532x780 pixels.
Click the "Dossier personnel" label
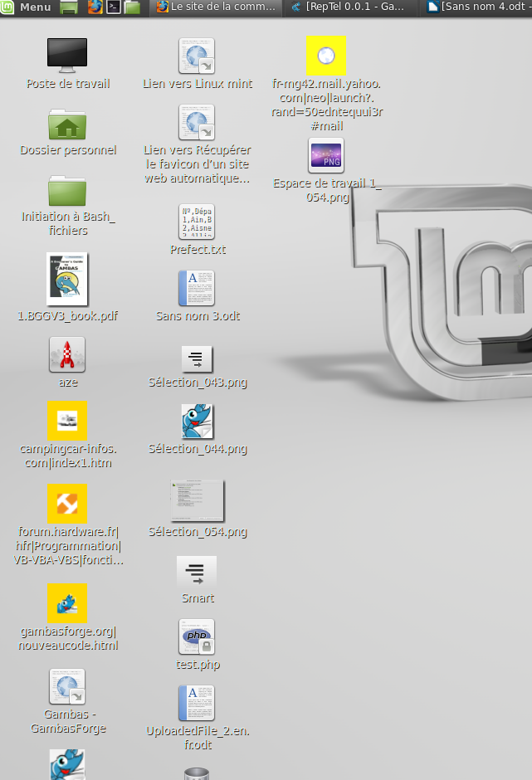click(x=68, y=149)
